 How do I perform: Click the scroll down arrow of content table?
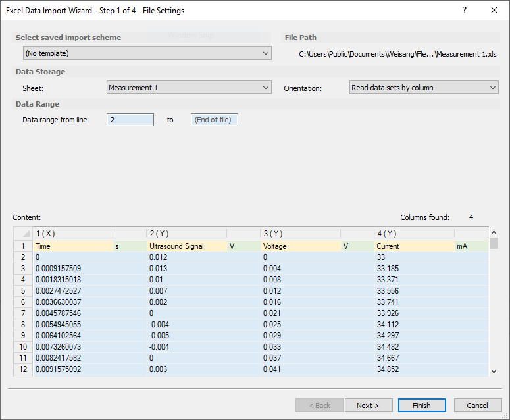(494, 371)
